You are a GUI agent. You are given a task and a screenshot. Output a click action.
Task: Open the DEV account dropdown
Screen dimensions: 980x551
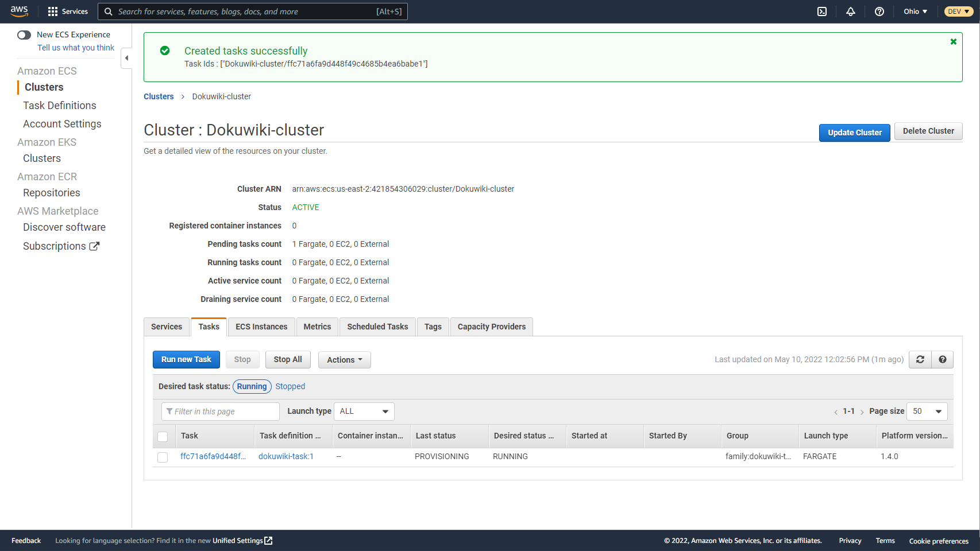coord(958,11)
